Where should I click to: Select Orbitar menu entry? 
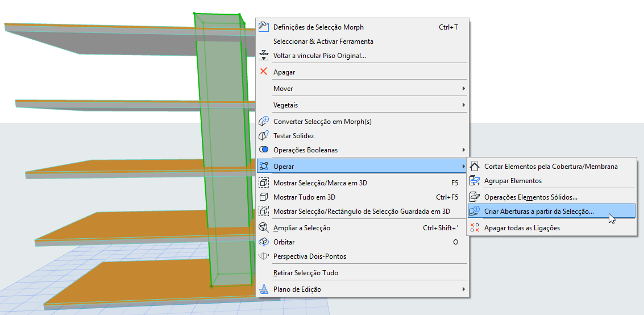[x=362, y=242]
